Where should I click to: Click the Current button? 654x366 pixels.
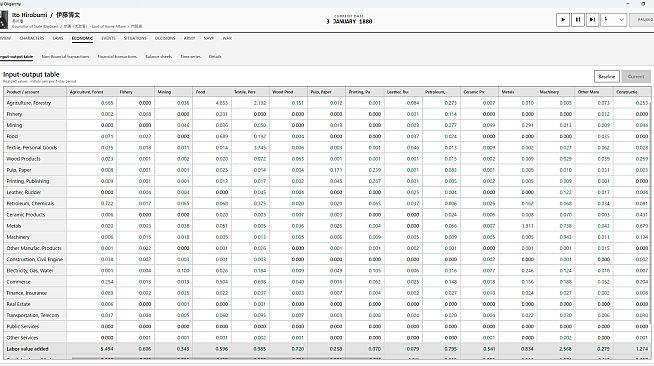coord(636,76)
